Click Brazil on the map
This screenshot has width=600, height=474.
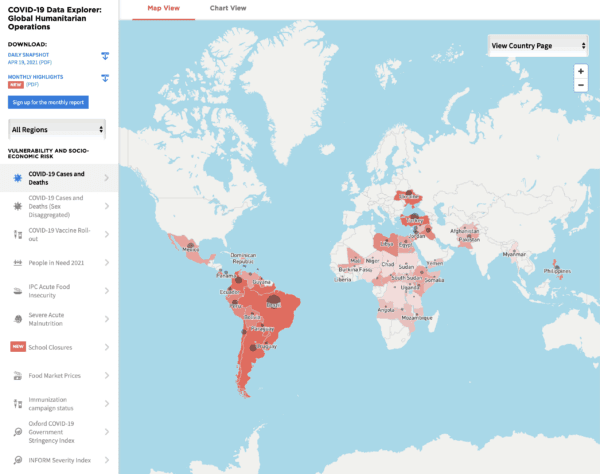click(x=274, y=305)
